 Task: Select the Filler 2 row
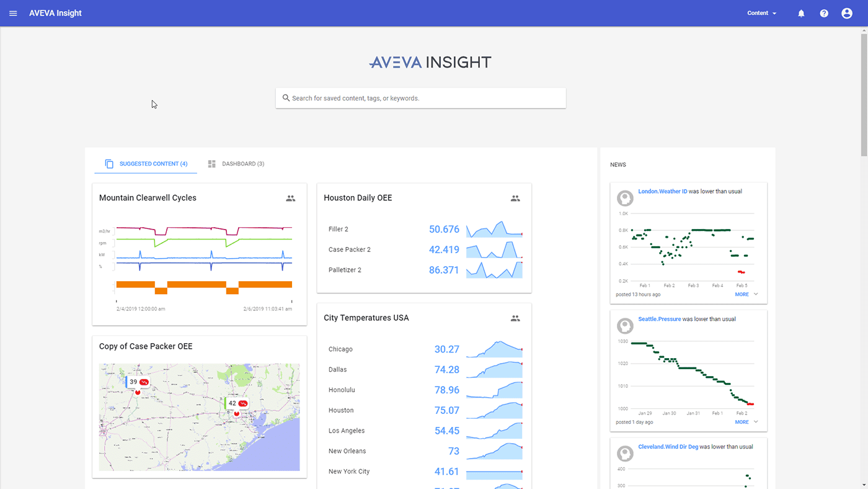click(425, 230)
